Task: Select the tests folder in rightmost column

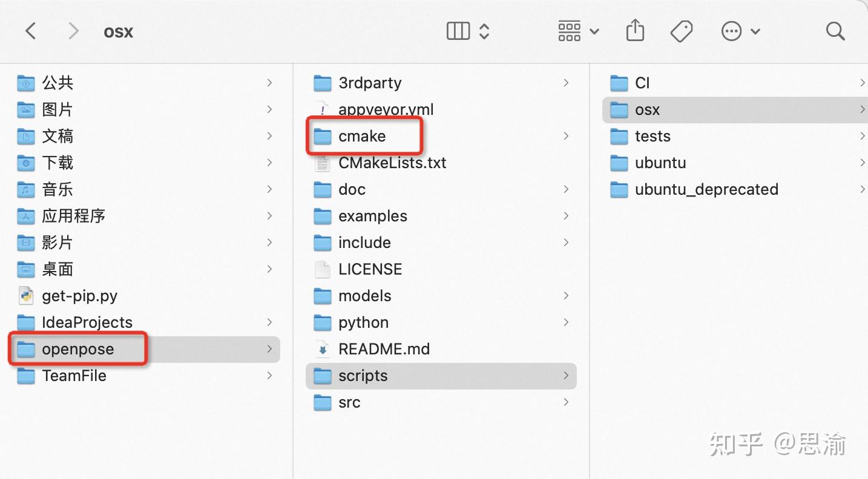Action: pyautogui.click(x=653, y=136)
